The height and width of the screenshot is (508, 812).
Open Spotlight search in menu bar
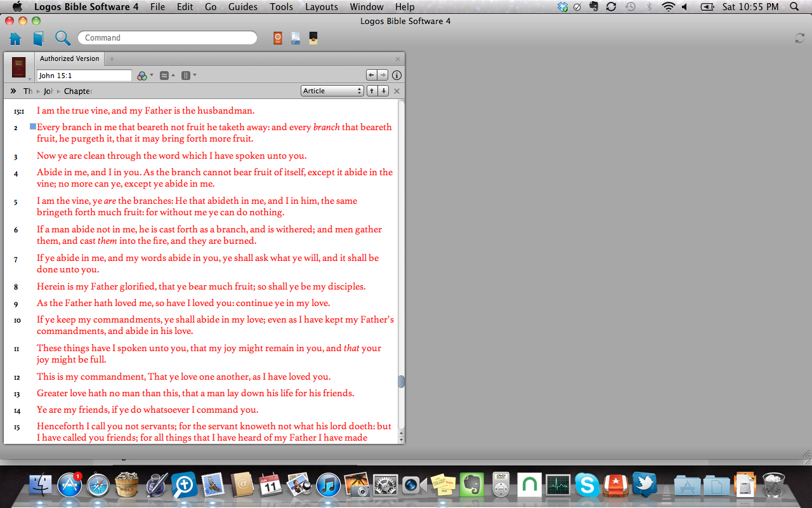click(x=795, y=7)
